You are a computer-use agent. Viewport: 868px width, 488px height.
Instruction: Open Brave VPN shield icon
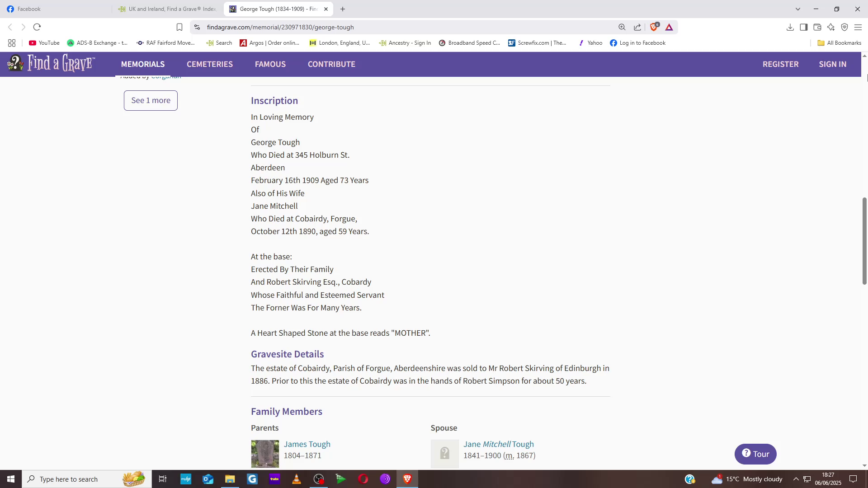click(844, 27)
